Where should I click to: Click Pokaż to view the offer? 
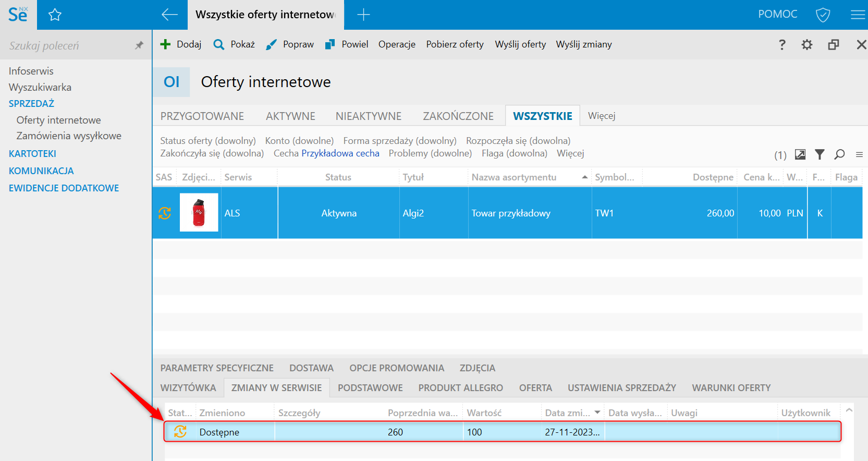pyautogui.click(x=234, y=44)
